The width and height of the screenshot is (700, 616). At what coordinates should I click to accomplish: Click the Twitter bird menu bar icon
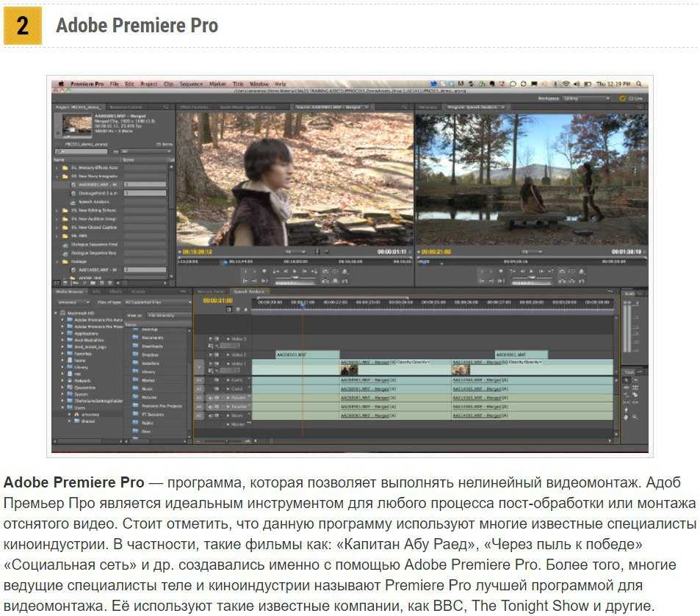tap(433, 84)
